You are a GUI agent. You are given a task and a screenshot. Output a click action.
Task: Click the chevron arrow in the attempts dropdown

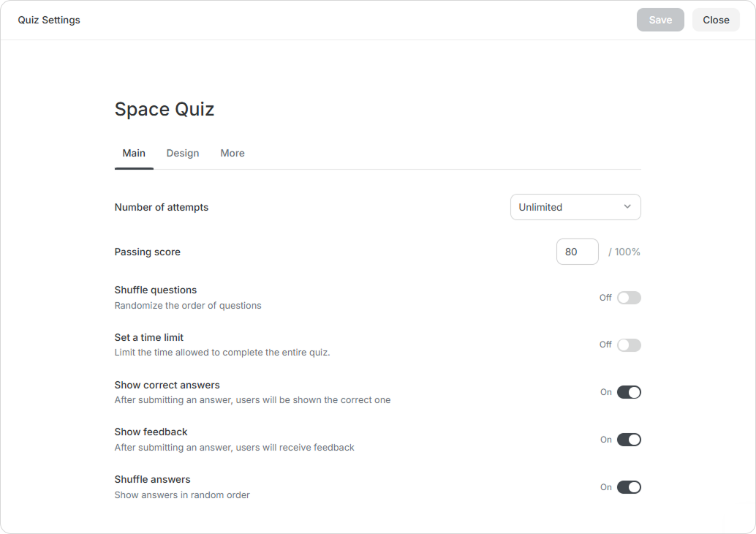tap(627, 207)
